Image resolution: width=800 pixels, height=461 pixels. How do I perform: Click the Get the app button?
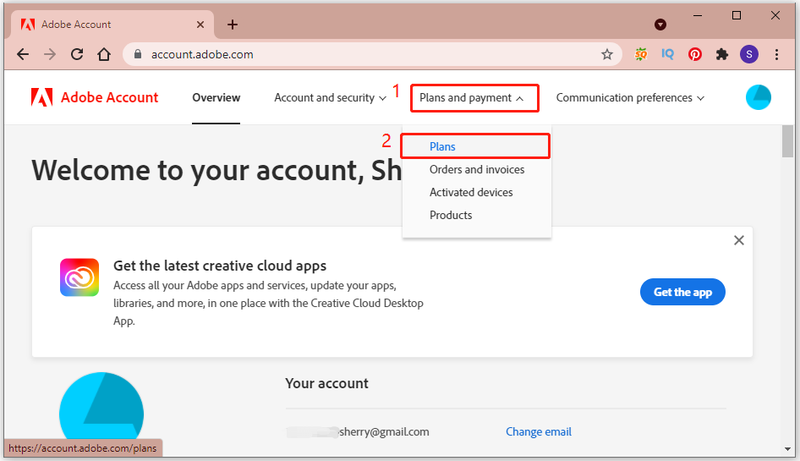tap(682, 292)
